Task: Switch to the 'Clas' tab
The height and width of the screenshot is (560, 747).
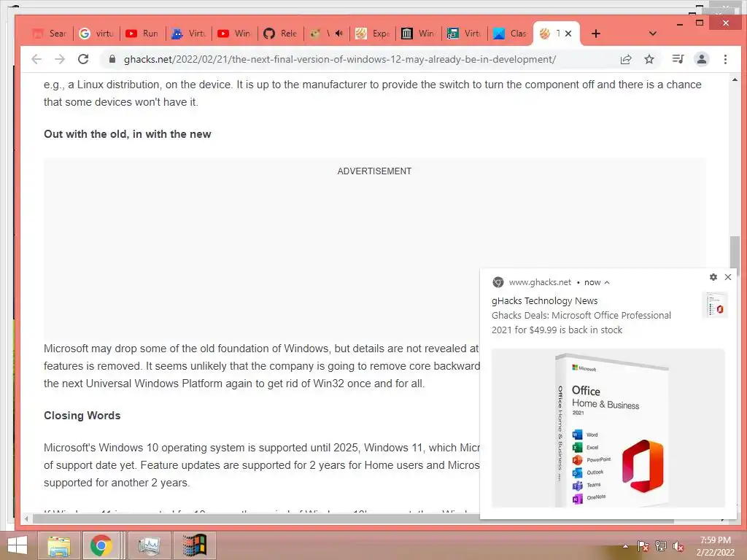Action: click(511, 34)
